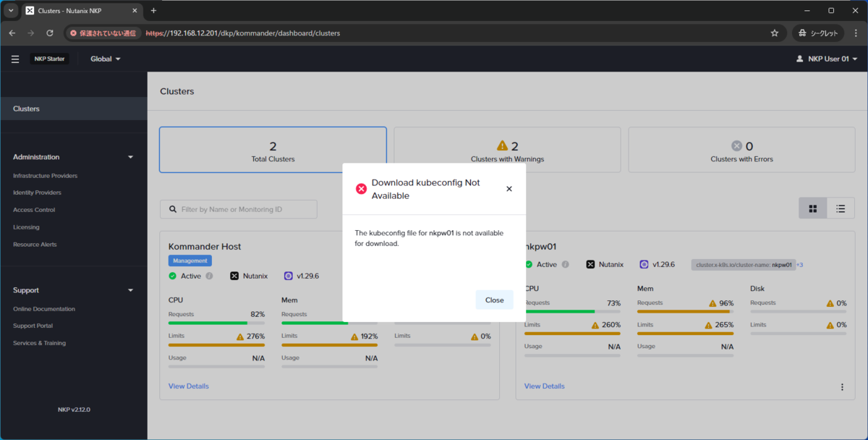Click warning icon next to nkpw01 Mem 96%
The height and width of the screenshot is (440, 868).
pos(712,303)
